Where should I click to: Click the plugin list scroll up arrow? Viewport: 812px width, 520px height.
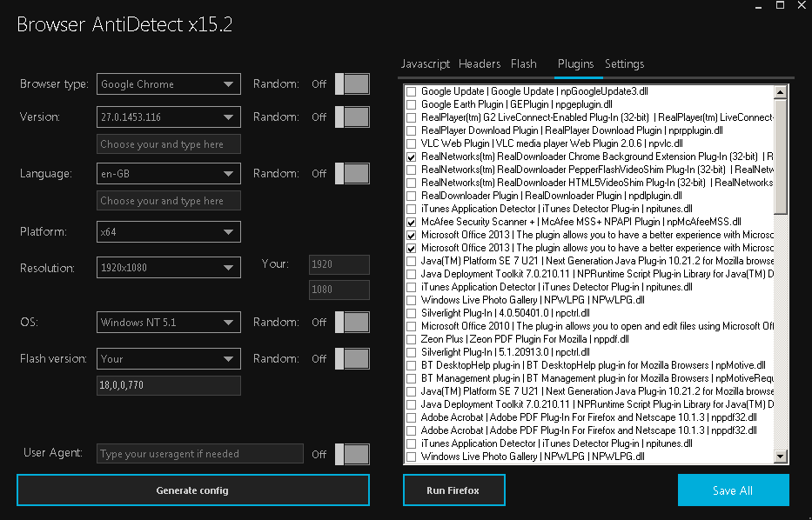[x=780, y=91]
